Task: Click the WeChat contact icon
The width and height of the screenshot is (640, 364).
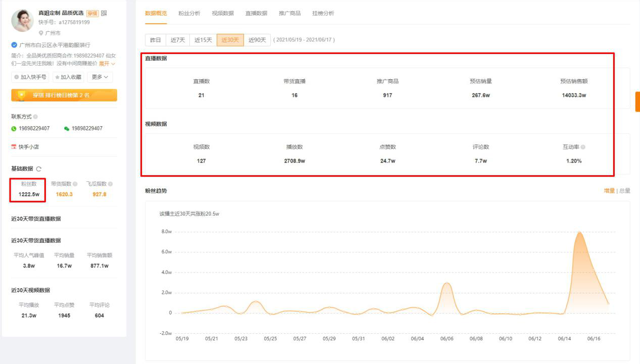Action: pos(67,129)
